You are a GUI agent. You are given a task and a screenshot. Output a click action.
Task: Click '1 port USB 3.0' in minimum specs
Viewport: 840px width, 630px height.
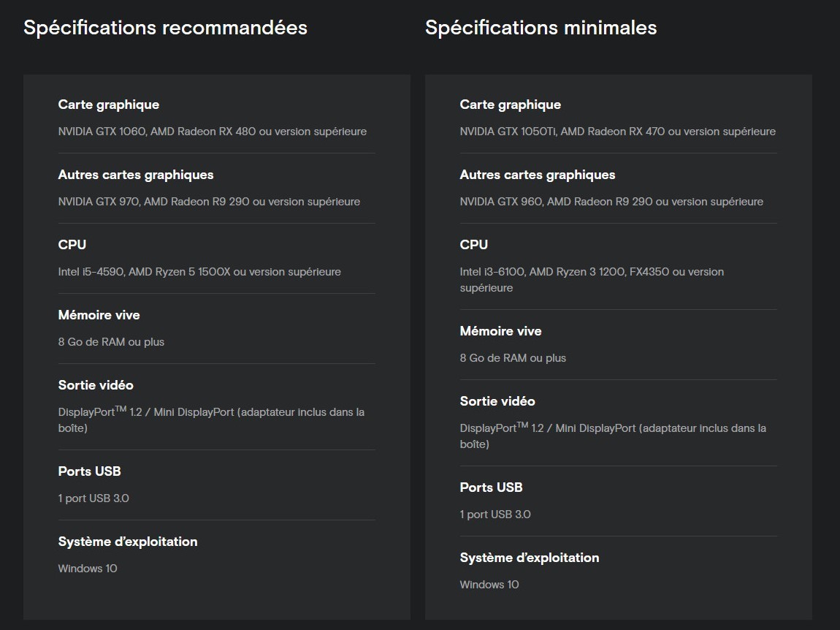(x=495, y=515)
